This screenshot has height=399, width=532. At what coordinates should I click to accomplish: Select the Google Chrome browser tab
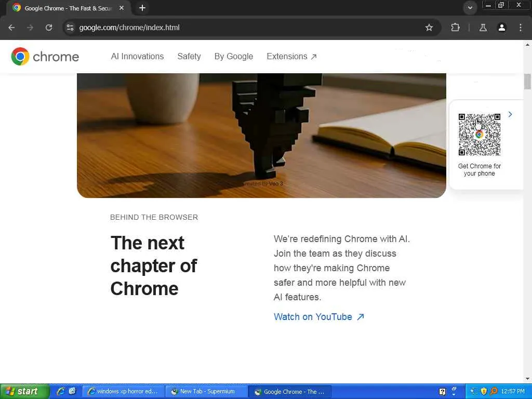68,8
